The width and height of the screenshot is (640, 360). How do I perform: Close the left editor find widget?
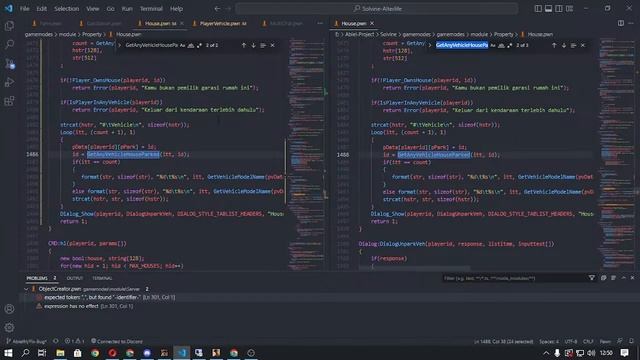click(273, 45)
